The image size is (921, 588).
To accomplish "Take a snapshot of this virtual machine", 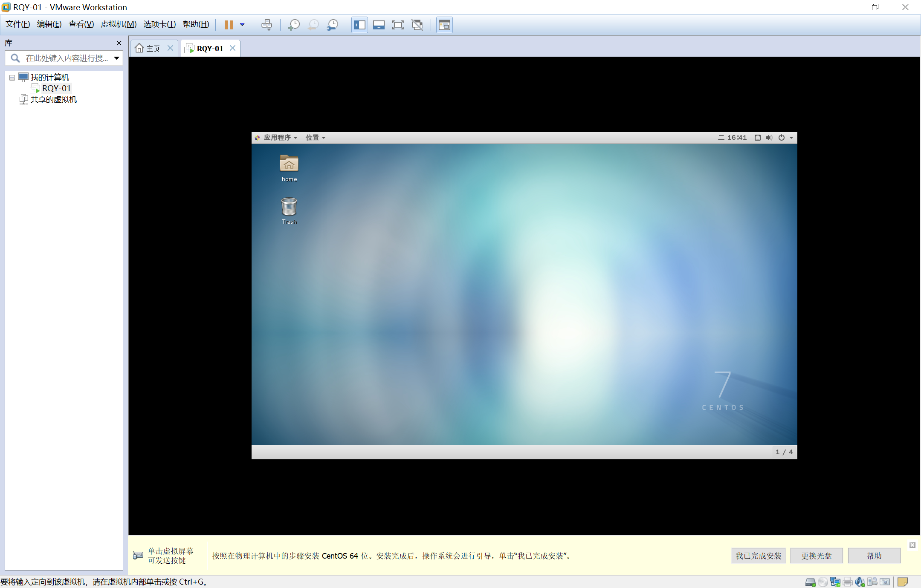I will (294, 25).
